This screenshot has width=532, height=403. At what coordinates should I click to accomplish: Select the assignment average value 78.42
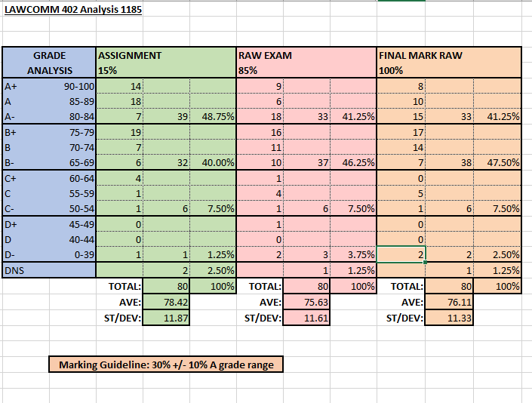click(166, 302)
